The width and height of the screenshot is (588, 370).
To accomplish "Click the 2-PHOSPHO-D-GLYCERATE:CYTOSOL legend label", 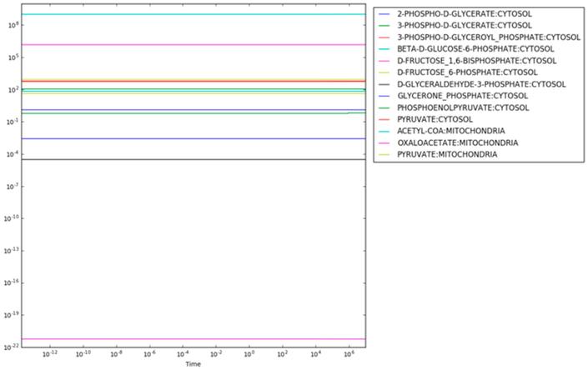I will point(463,14).
